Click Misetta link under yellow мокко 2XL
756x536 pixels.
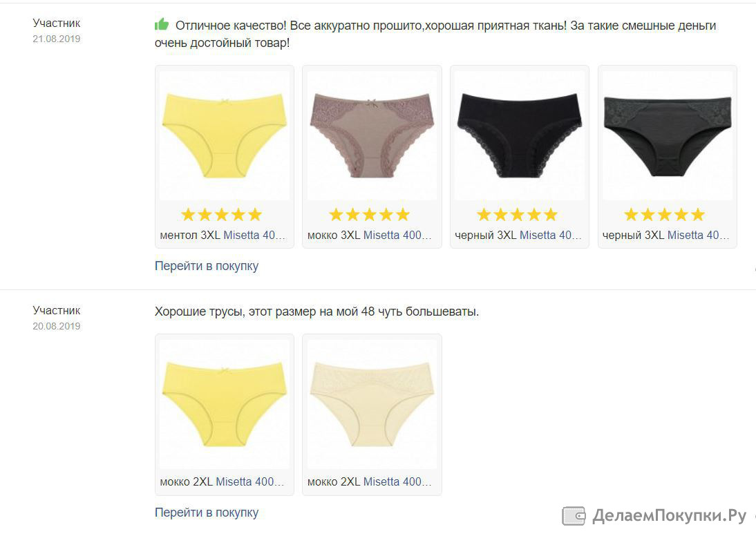pos(249,481)
